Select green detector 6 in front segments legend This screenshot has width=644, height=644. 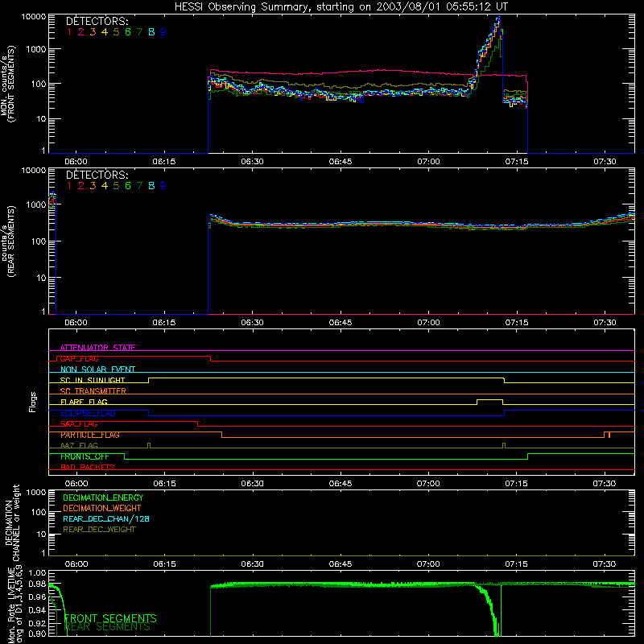(128, 31)
